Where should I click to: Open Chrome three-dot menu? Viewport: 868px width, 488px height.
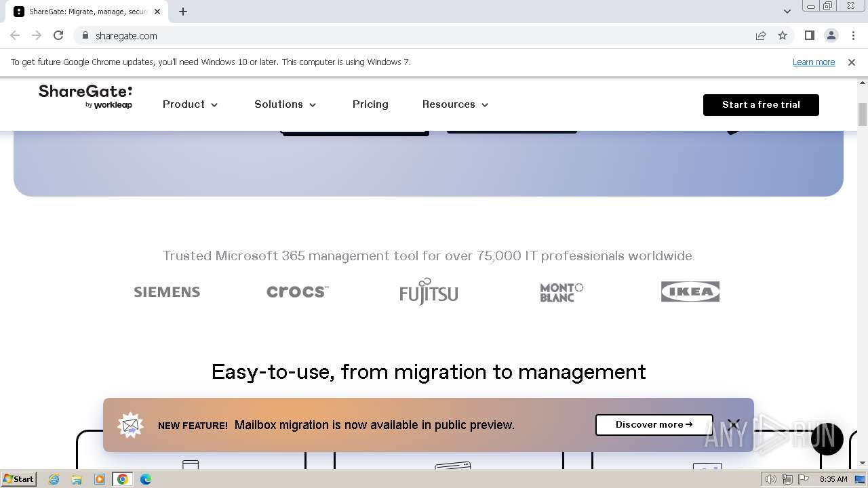pos(853,36)
